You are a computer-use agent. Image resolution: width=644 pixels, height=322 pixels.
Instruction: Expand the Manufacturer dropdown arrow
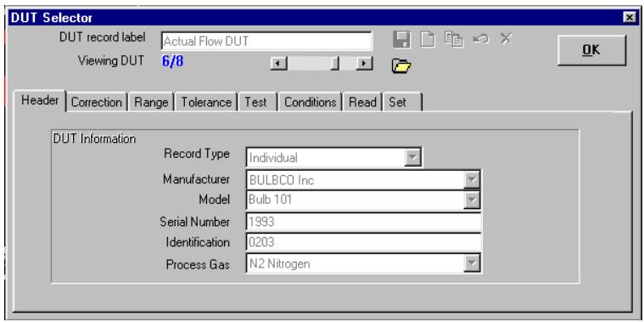(472, 180)
